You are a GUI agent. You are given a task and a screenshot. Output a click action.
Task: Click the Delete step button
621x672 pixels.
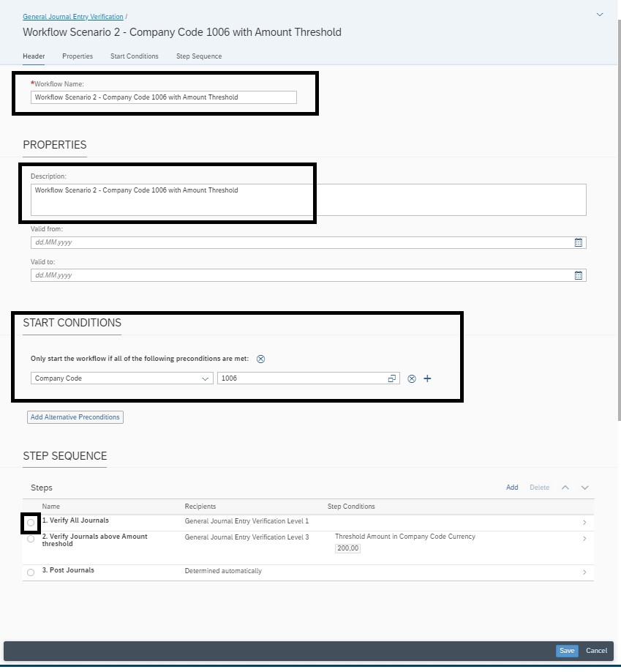click(x=540, y=488)
